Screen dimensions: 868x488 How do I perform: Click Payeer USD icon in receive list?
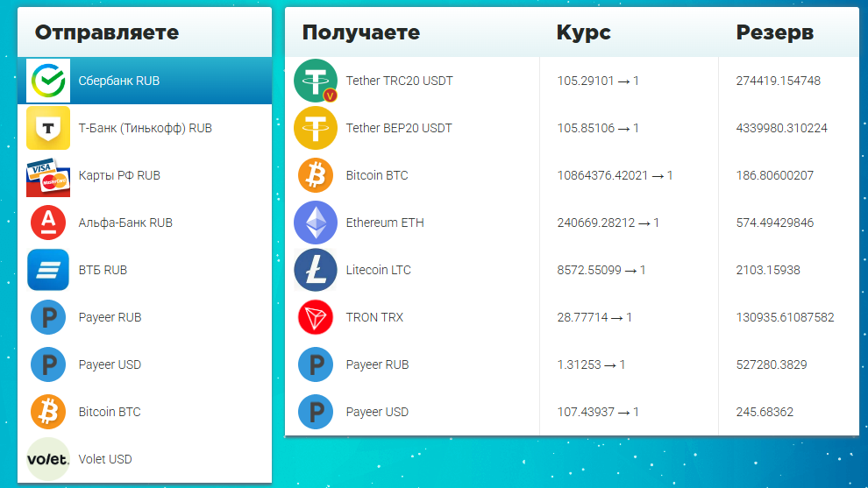(316, 412)
